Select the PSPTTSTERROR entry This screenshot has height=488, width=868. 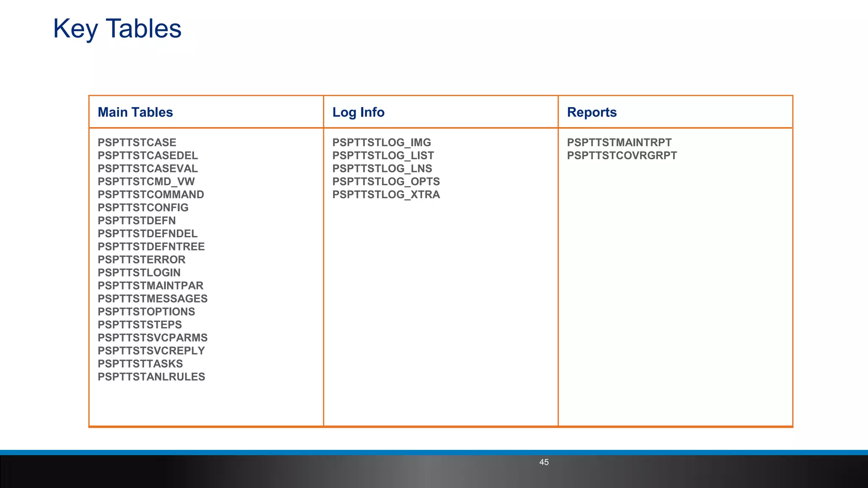tap(142, 260)
